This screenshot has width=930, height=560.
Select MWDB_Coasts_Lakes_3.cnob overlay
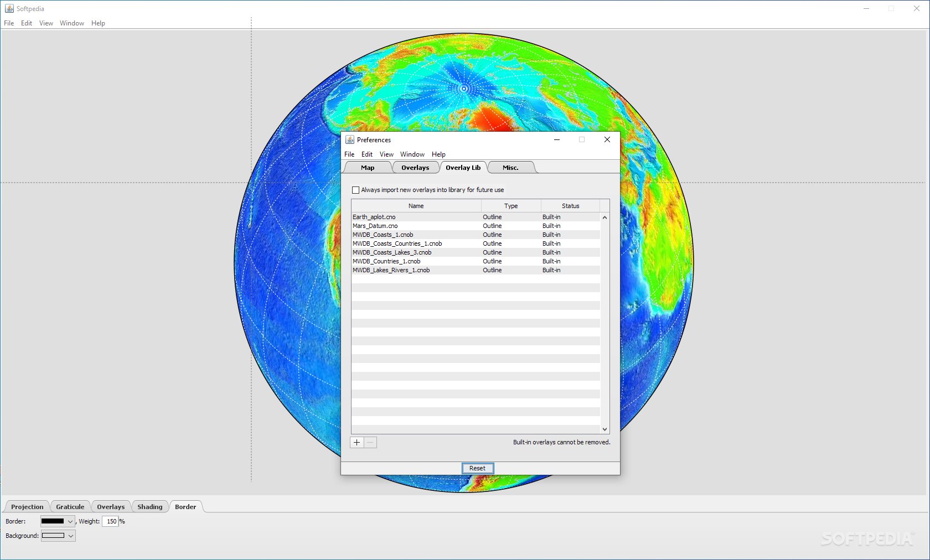point(476,252)
